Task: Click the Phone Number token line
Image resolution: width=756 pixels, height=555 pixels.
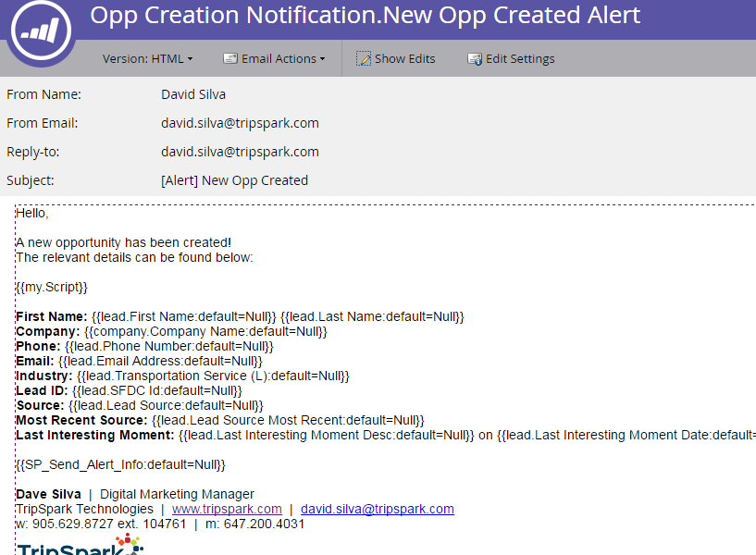Action: [x=144, y=346]
